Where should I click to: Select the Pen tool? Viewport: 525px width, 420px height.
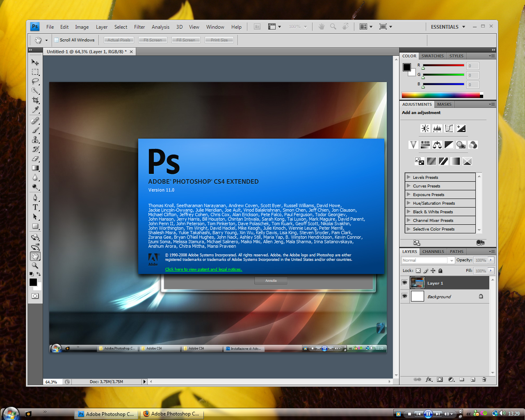pyautogui.click(x=35, y=198)
